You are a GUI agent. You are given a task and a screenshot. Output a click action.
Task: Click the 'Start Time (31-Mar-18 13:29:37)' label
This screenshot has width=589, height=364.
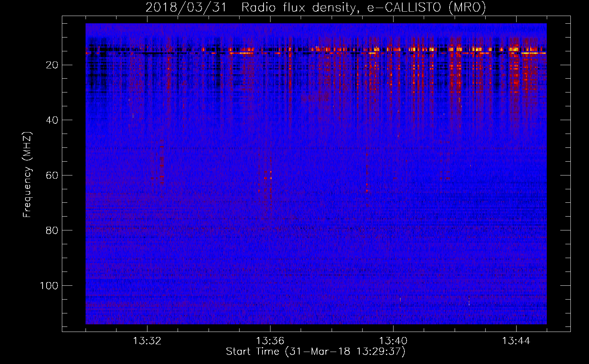click(x=316, y=352)
